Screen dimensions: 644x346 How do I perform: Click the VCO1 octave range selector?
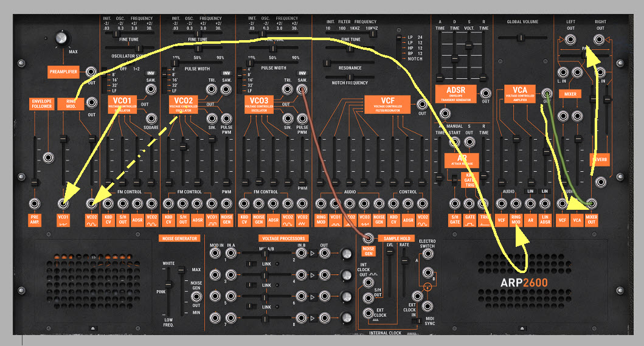tap(105, 80)
